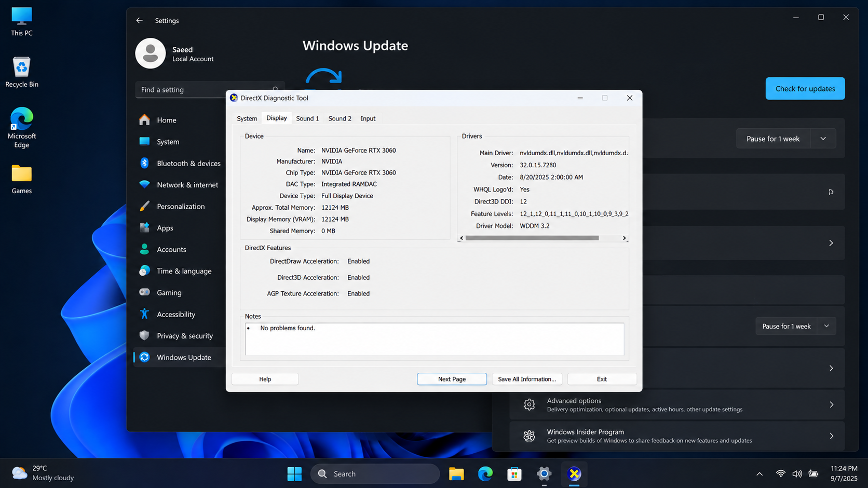Click the taskbar Search box
The width and height of the screenshot is (868, 488).
(375, 473)
